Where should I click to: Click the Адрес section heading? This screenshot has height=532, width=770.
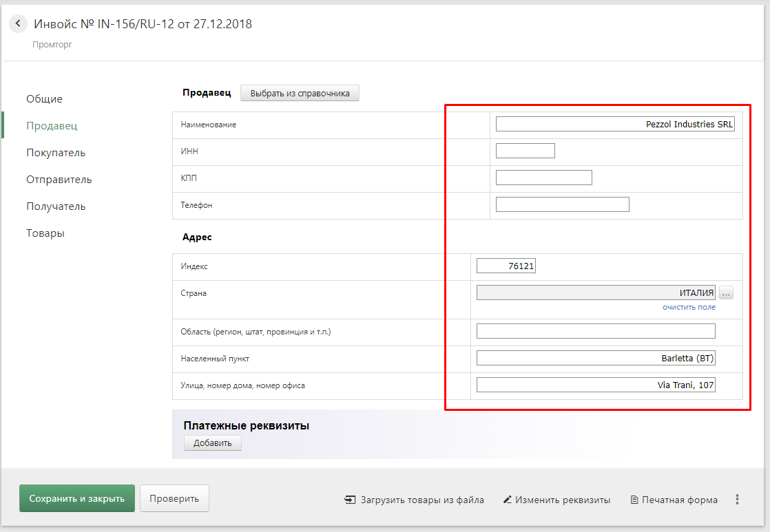(x=197, y=237)
